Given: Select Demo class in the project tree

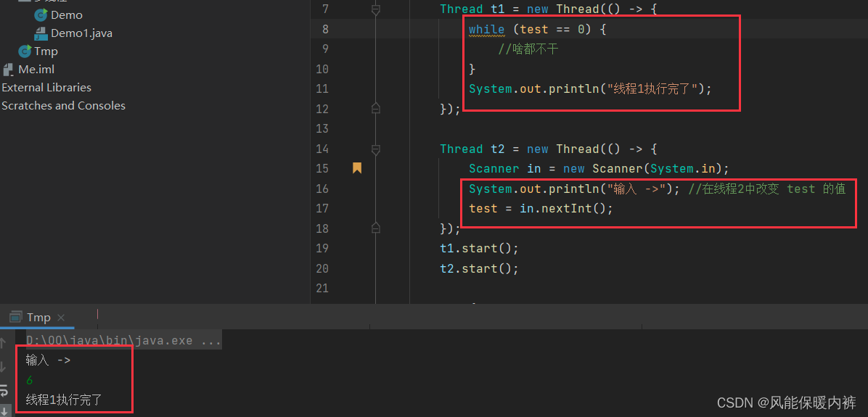Looking at the screenshot, I should click(67, 15).
